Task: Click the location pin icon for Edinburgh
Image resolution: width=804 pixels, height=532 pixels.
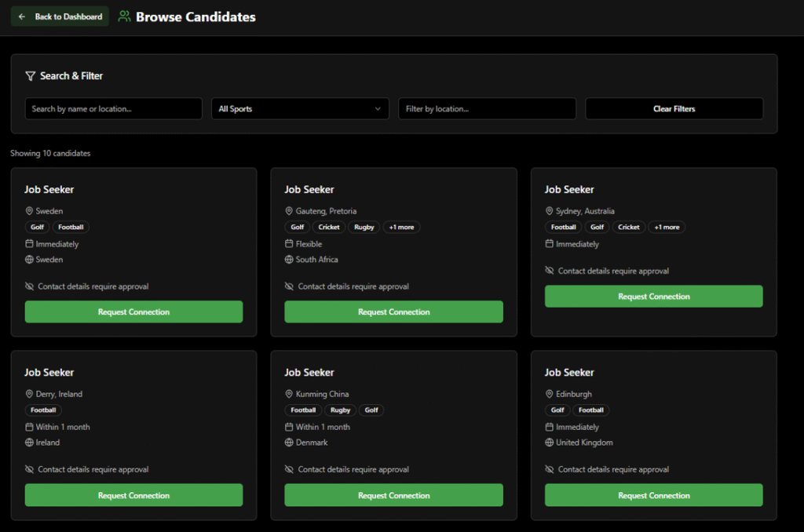Action: point(550,394)
